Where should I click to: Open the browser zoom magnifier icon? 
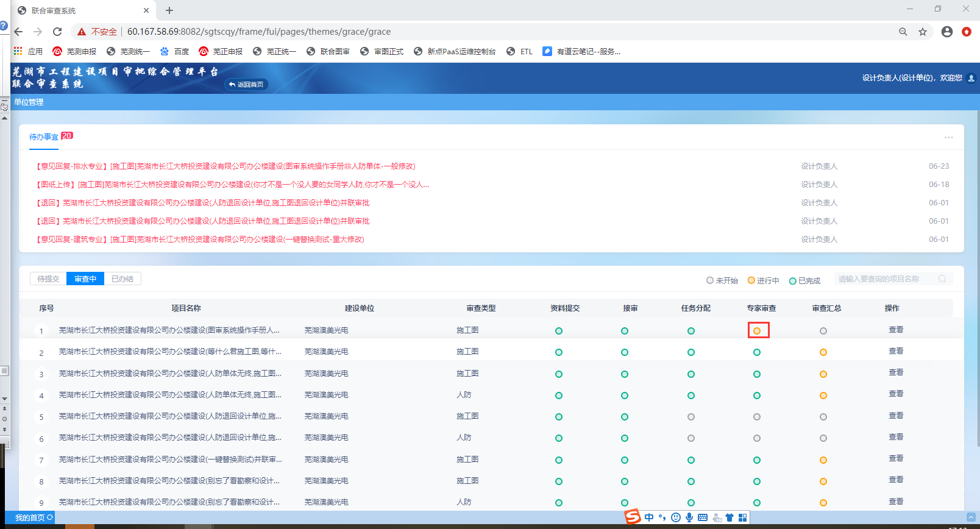point(903,32)
